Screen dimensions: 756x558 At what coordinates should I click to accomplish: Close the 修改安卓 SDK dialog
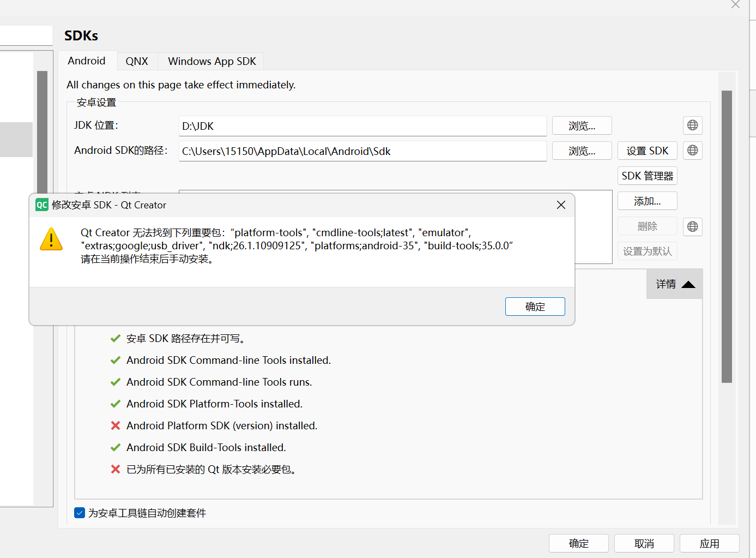(x=561, y=205)
